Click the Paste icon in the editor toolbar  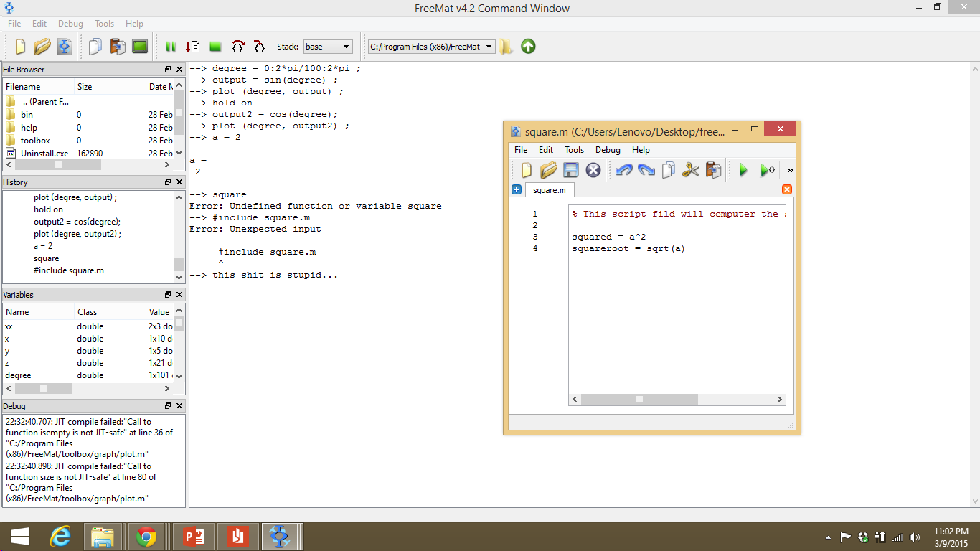pos(713,170)
